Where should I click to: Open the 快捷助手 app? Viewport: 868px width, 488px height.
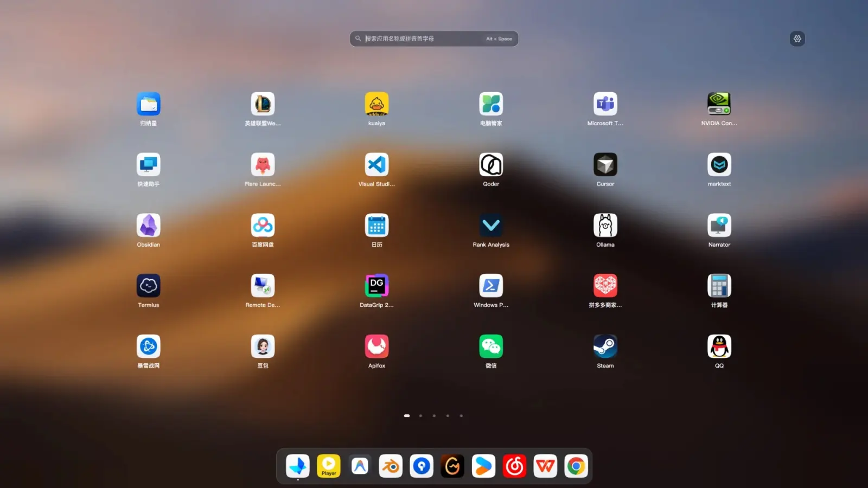(148, 165)
